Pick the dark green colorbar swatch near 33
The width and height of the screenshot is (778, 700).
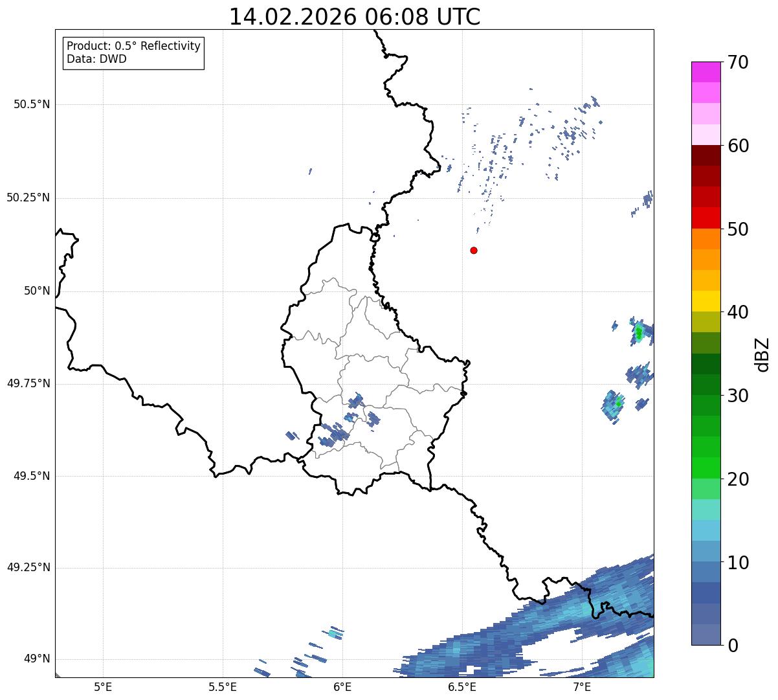[706, 364]
